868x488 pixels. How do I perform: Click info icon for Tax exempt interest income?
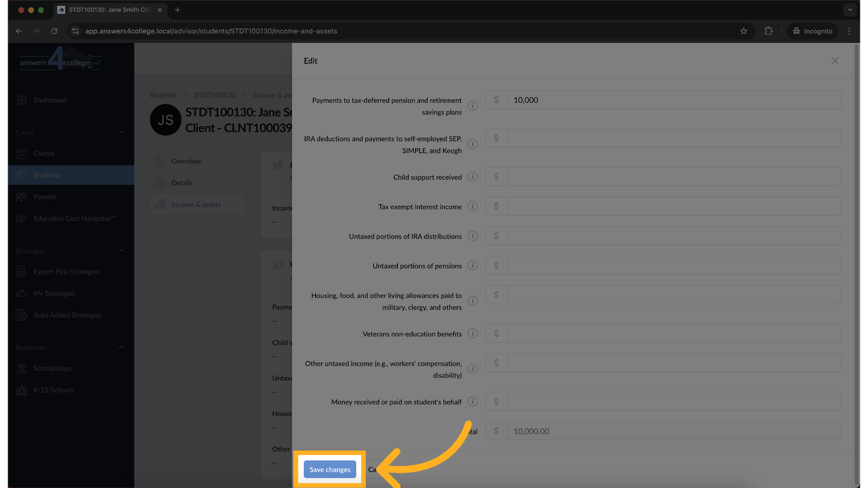[472, 206]
